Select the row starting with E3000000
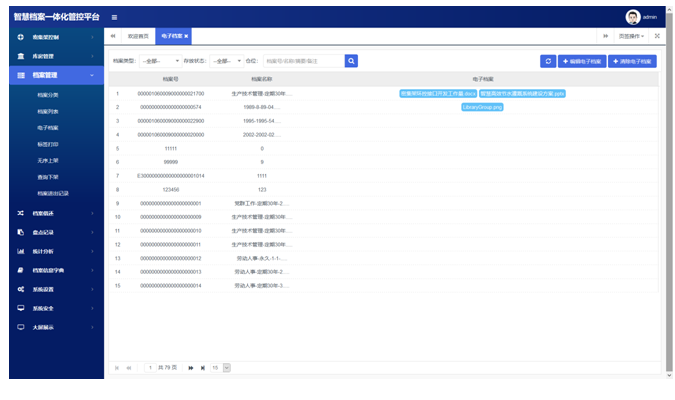The width and height of the screenshot is (675, 400). [384, 176]
